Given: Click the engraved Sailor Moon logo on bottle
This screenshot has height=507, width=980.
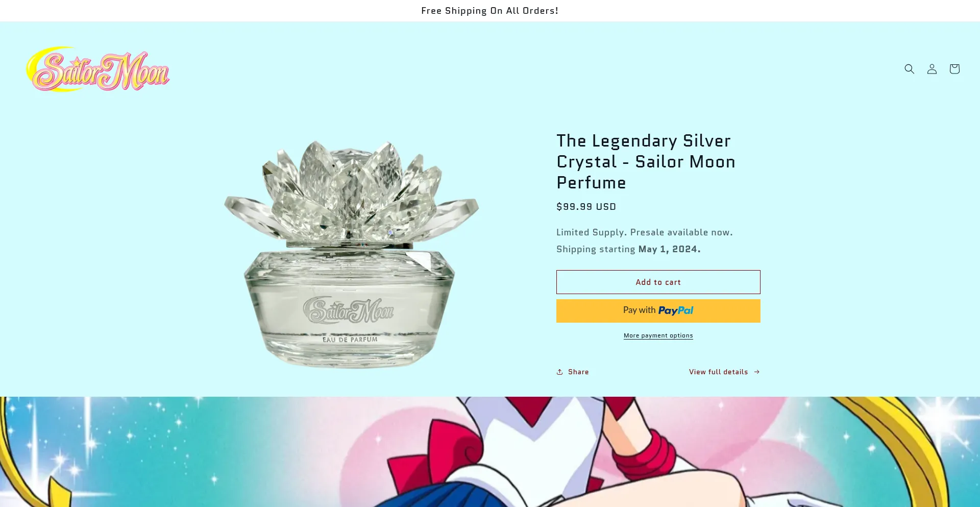Looking at the screenshot, I should pos(349,310).
